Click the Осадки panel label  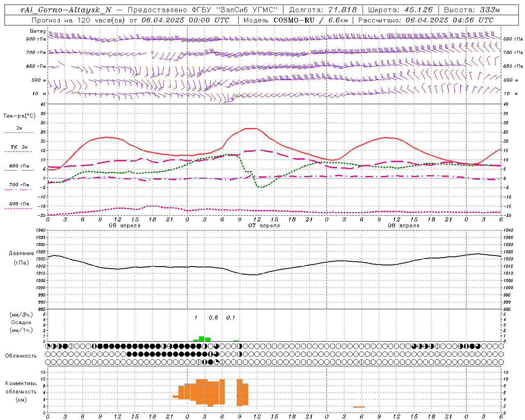[21, 322]
